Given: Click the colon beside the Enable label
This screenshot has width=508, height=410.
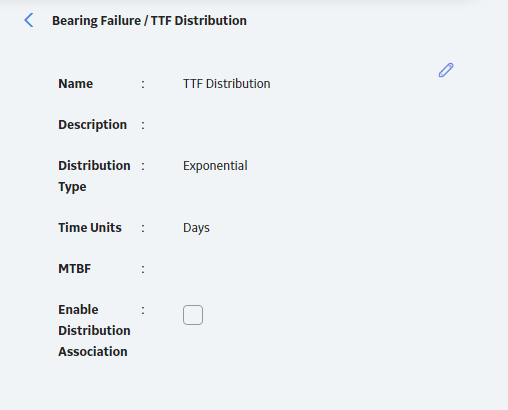Looking at the screenshot, I should pyautogui.click(x=143, y=310).
